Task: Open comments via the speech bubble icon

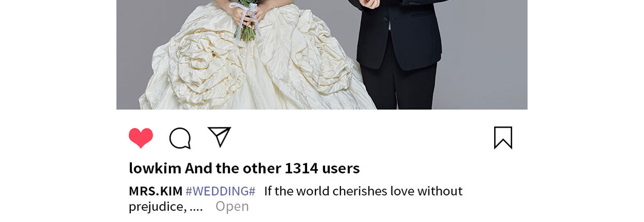Action: click(x=180, y=138)
